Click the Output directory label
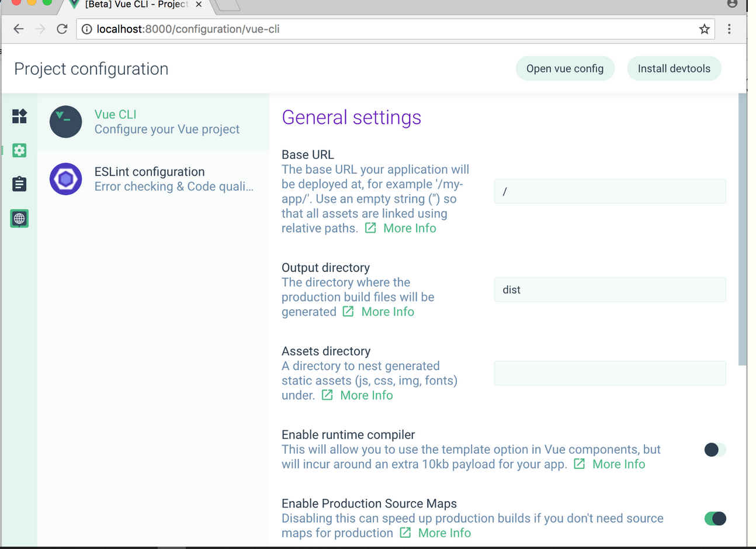This screenshot has width=756, height=549. click(325, 268)
